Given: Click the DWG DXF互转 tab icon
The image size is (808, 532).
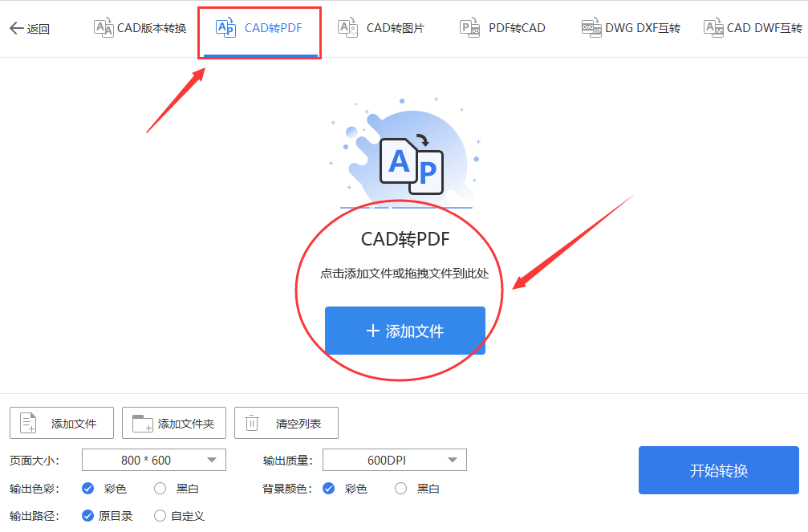Looking at the screenshot, I should point(591,28).
